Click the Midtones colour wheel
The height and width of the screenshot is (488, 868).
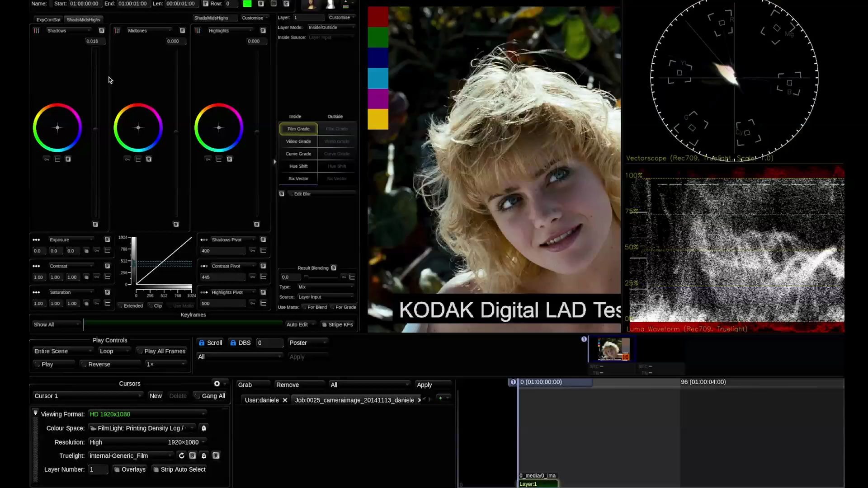138,128
